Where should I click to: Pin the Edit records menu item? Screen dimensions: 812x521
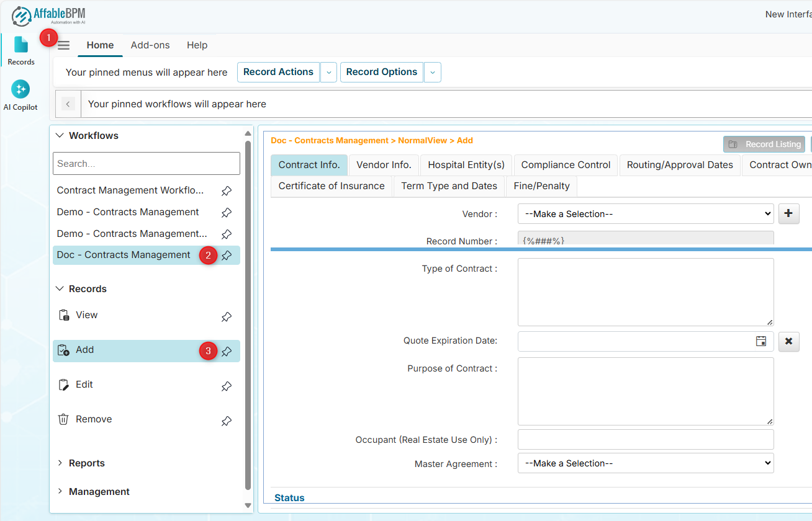point(227,386)
